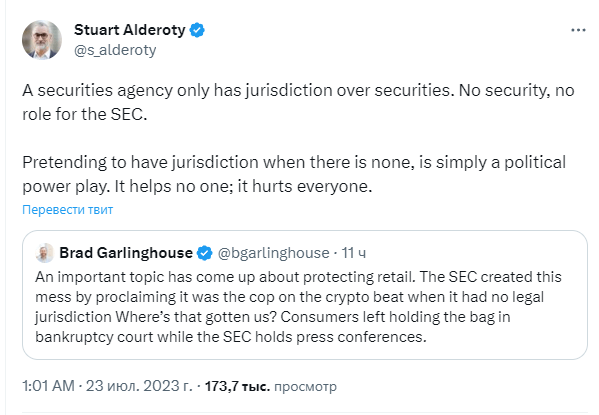This screenshot has height=415, width=599.
Task: Click the просмотр views label
Action: coord(305,387)
